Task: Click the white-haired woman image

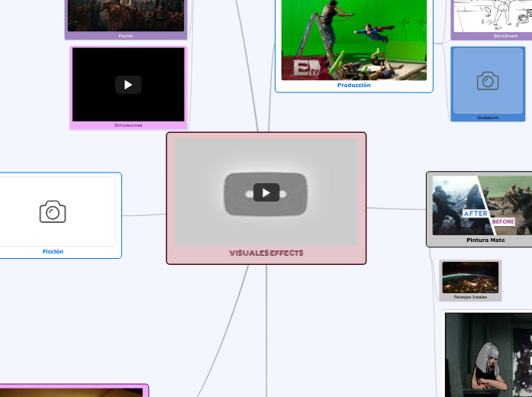Action: coord(488,355)
